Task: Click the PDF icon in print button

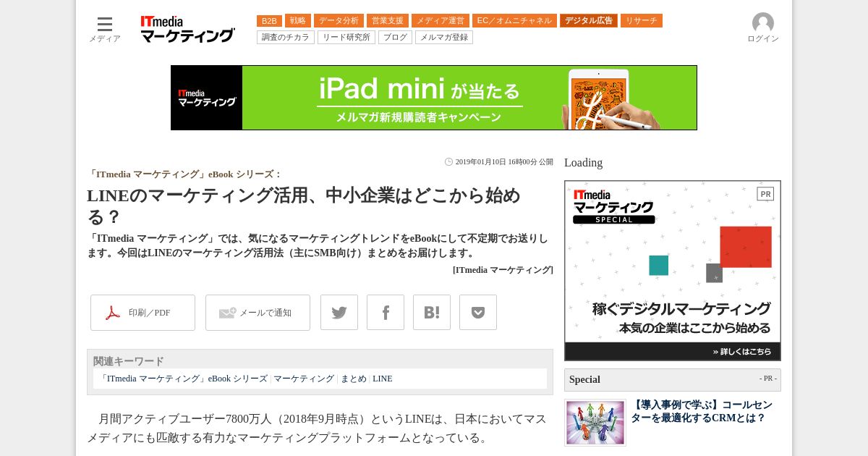Action: (x=113, y=313)
